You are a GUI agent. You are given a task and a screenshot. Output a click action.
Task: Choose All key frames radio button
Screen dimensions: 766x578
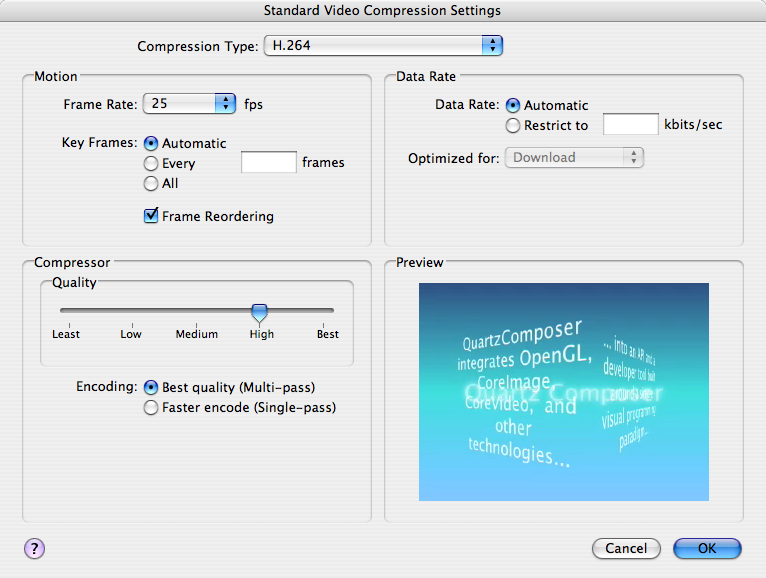[152, 183]
